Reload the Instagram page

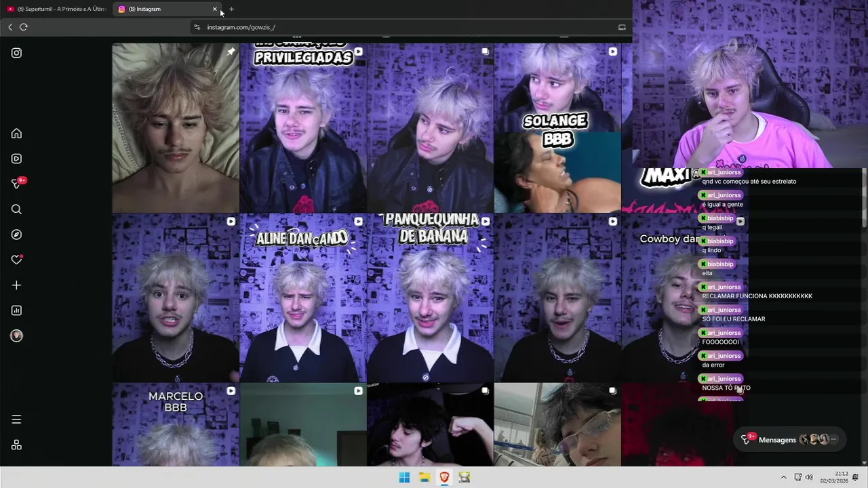click(24, 27)
